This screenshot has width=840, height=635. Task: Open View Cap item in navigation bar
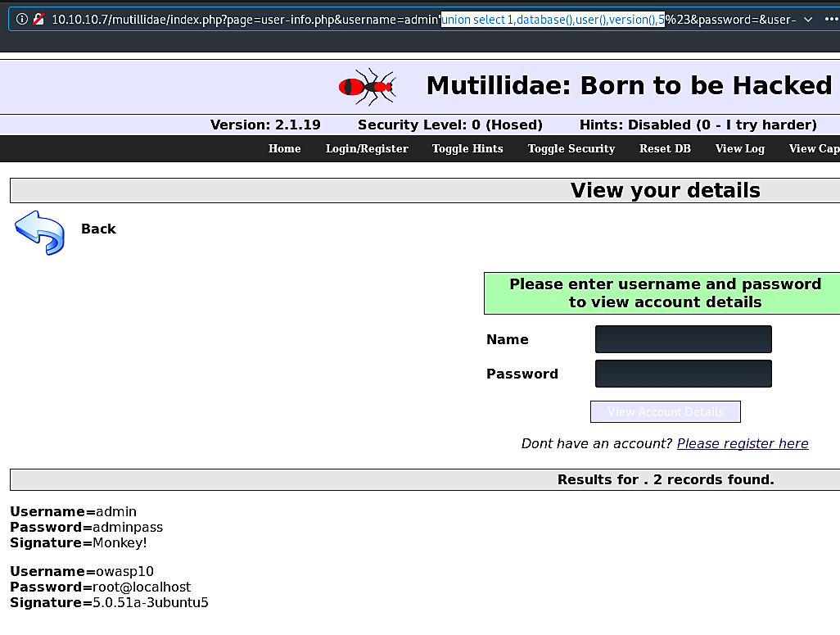tap(814, 148)
